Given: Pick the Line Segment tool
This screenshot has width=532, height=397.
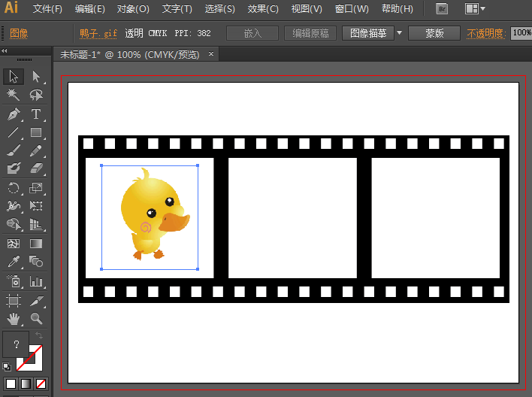Looking at the screenshot, I should tap(14, 132).
